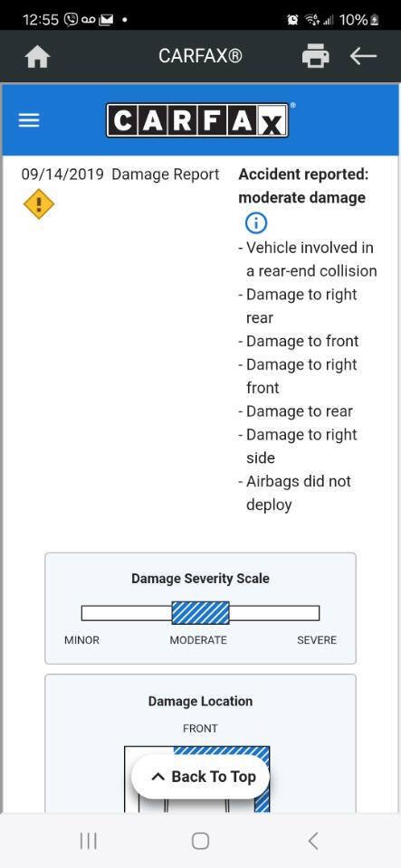
Task: Tap the Android back navigation chevron
Action: pos(313,841)
